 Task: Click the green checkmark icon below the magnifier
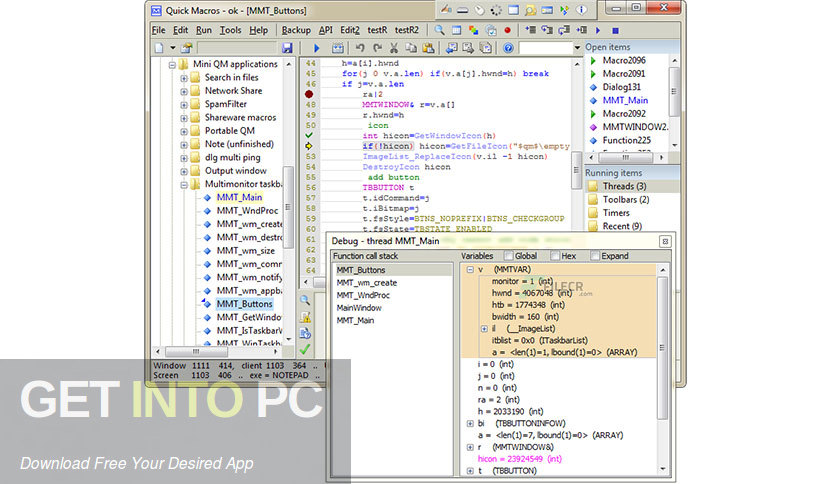[305, 350]
